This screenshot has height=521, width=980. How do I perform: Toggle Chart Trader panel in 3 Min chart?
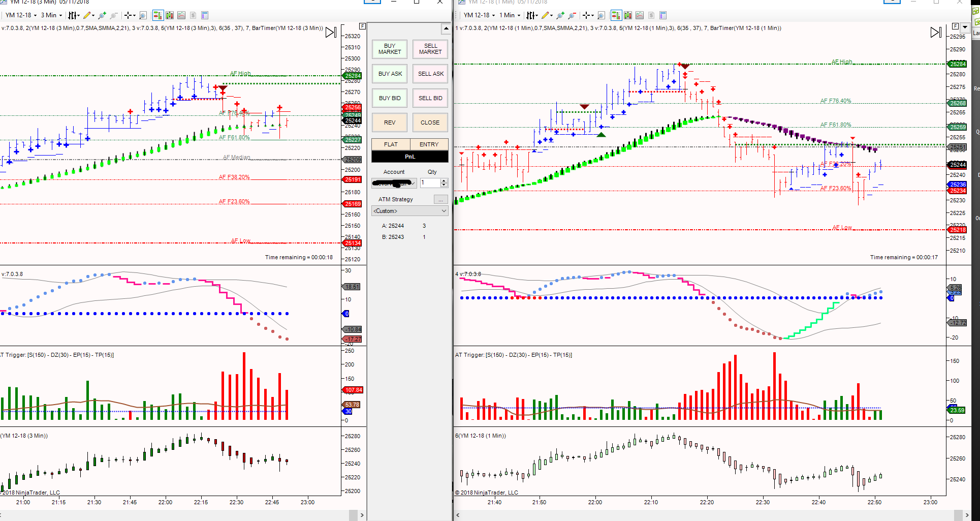pyautogui.click(x=158, y=15)
